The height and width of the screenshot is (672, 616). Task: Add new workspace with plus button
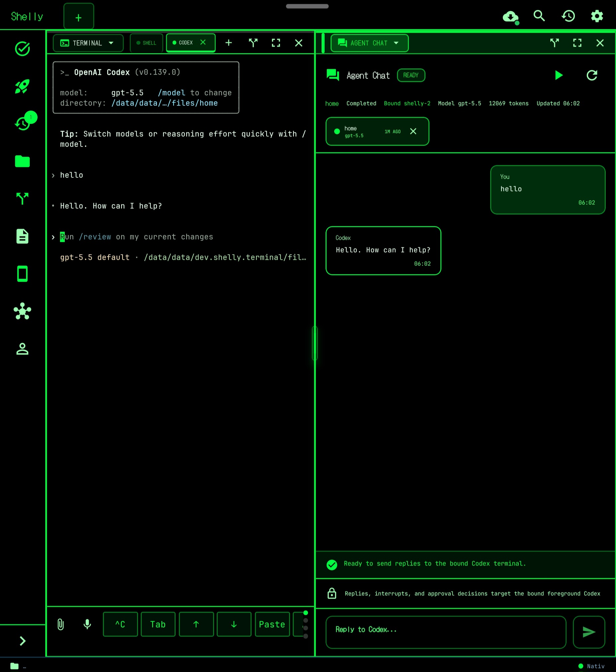(x=79, y=17)
